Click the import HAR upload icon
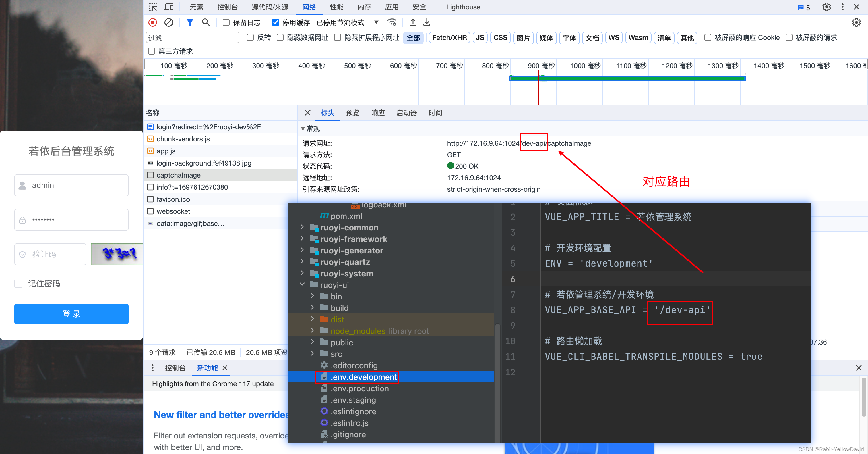The height and width of the screenshot is (454, 868). tap(413, 22)
